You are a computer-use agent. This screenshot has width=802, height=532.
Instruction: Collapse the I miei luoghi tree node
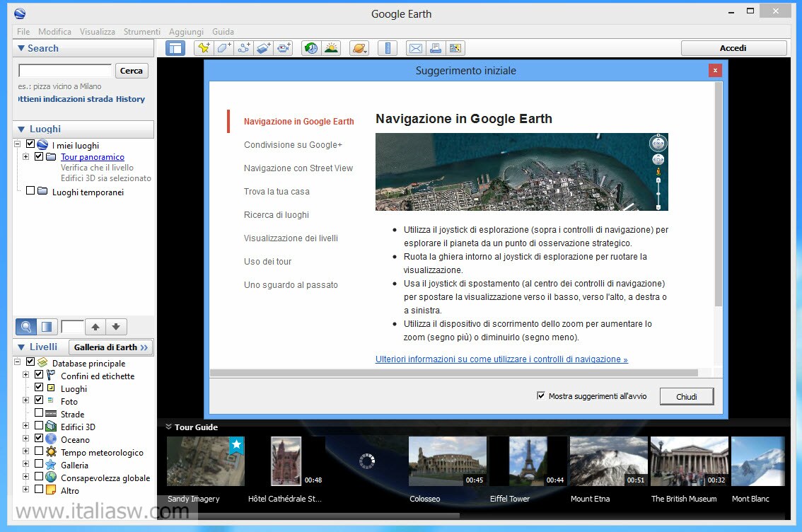tap(17, 144)
